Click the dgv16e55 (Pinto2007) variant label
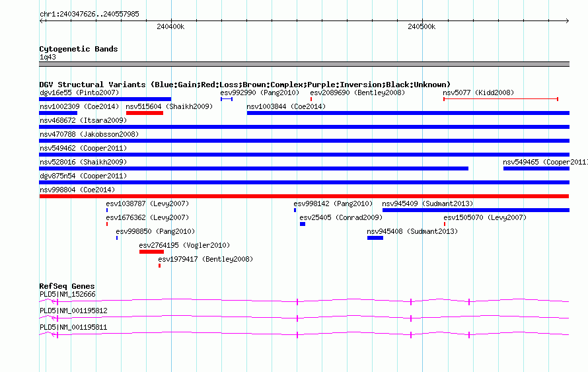 (79, 93)
